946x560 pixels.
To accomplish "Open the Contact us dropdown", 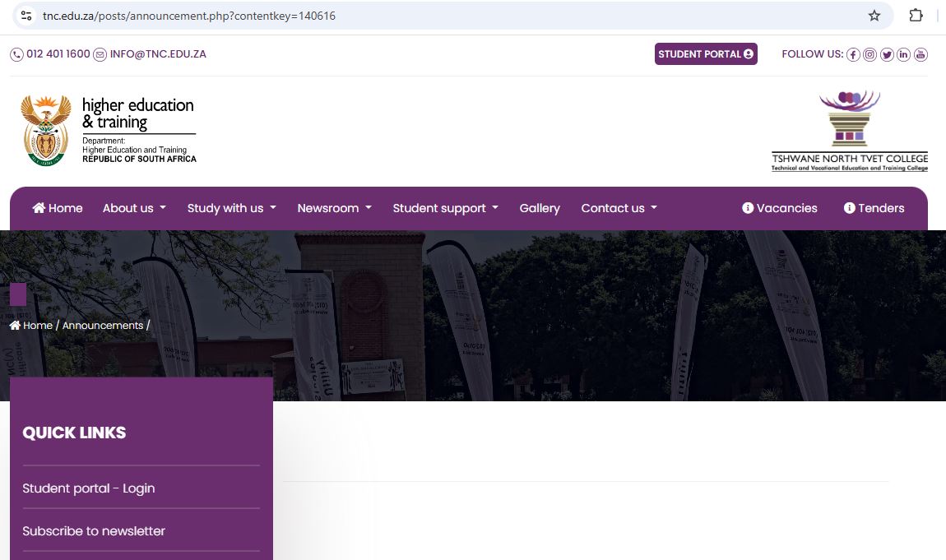I will coord(619,208).
